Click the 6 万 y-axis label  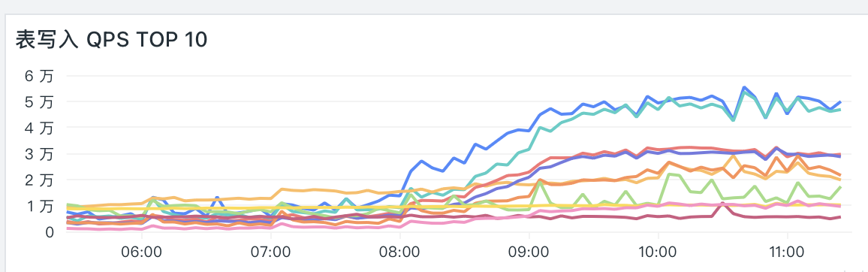[39, 75]
